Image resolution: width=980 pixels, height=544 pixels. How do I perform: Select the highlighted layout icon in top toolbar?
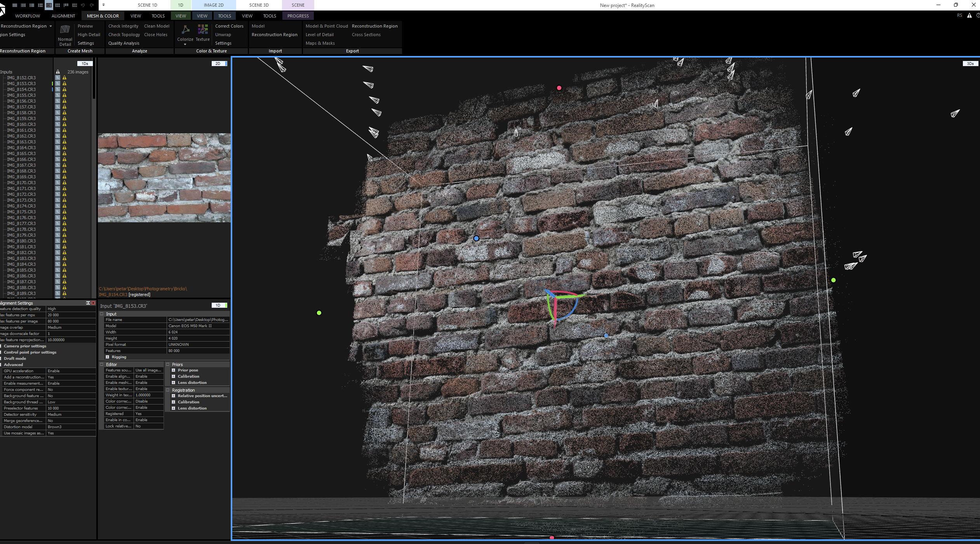tap(49, 5)
